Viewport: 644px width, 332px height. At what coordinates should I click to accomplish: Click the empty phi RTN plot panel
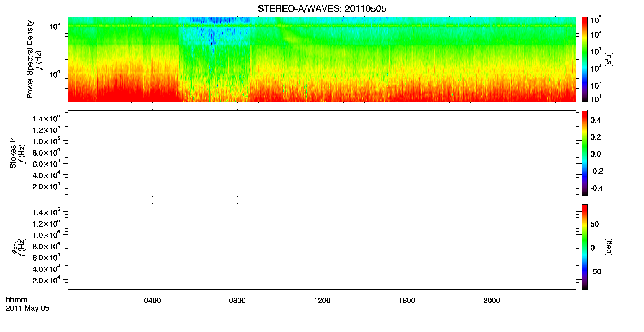pyautogui.click(x=322, y=247)
